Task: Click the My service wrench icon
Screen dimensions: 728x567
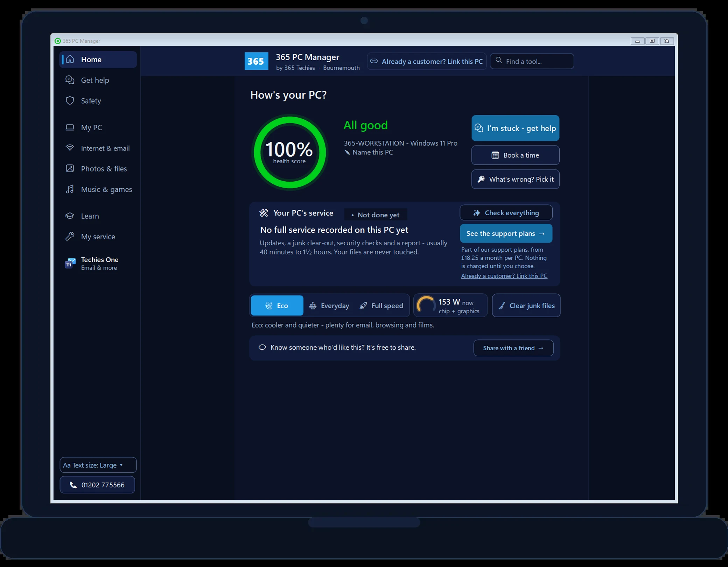Action: click(70, 237)
